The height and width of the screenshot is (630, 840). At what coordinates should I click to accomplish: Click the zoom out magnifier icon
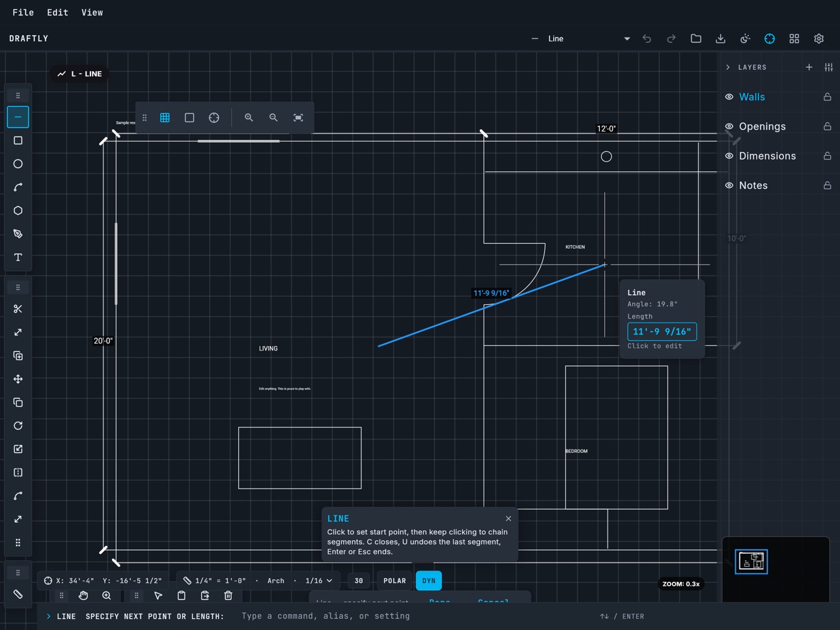[x=273, y=118]
